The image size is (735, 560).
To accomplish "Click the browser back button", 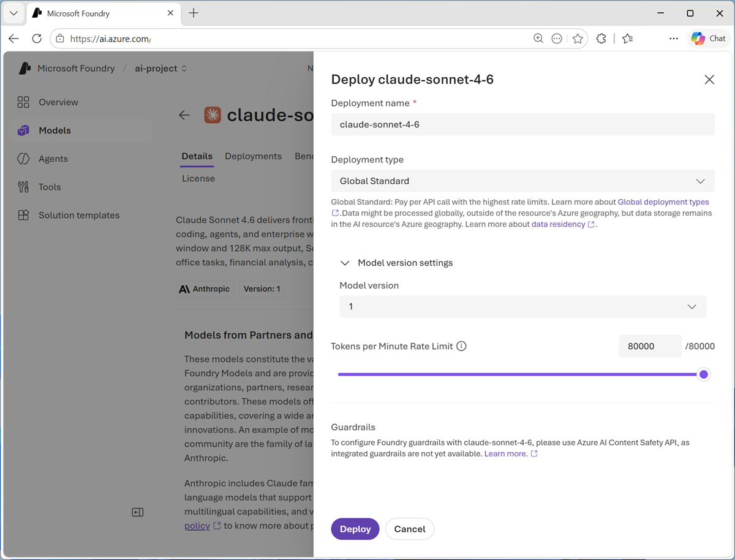I will click(13, 39).
